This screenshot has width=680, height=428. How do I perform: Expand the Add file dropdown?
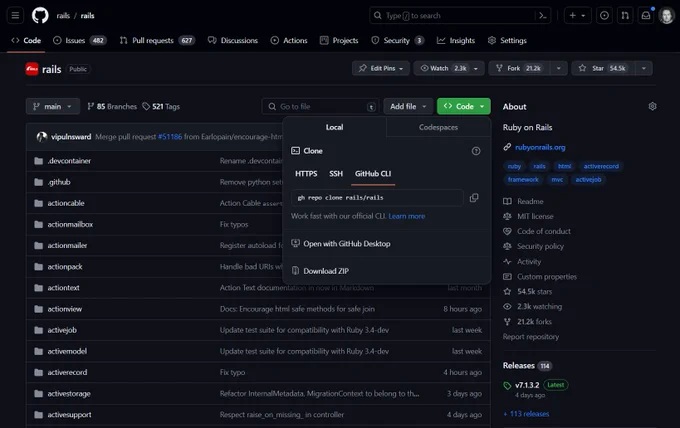pos(408,106)
